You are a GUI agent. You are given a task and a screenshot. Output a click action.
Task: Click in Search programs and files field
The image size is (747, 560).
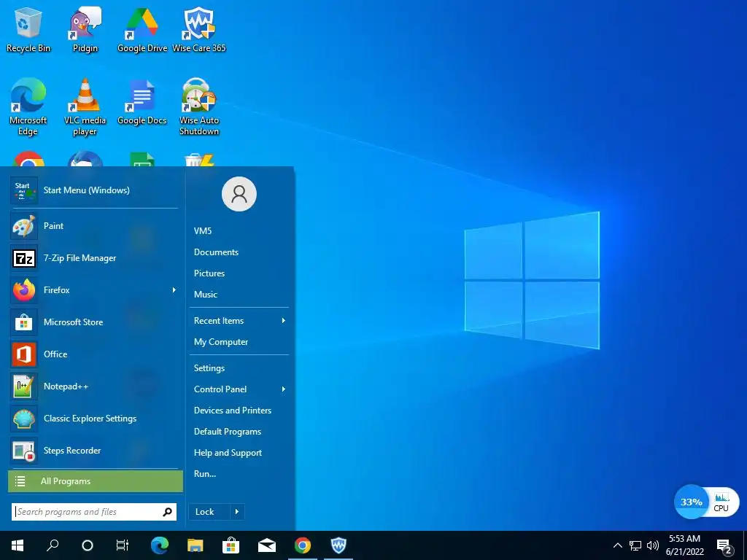94,512
